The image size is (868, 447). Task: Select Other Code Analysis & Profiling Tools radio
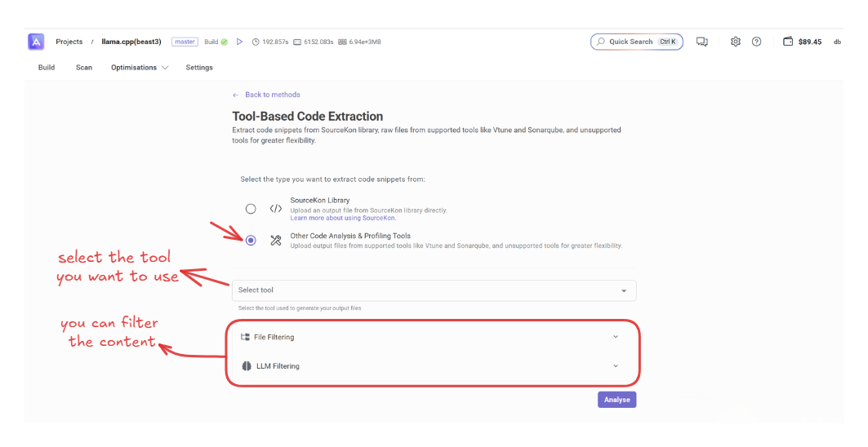tap(251, 240)
